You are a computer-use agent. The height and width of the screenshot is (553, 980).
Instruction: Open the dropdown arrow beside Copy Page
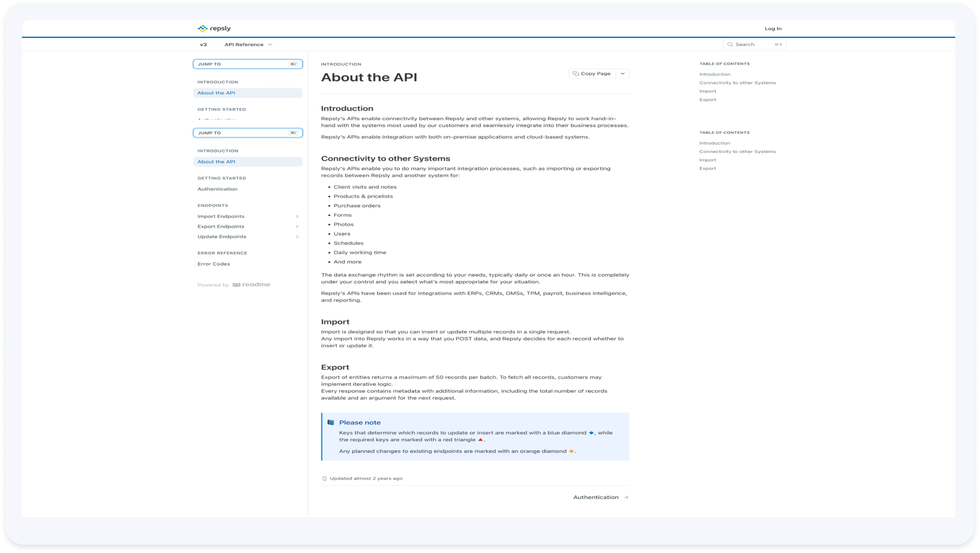pyautogui.click(x=623, y=74)
